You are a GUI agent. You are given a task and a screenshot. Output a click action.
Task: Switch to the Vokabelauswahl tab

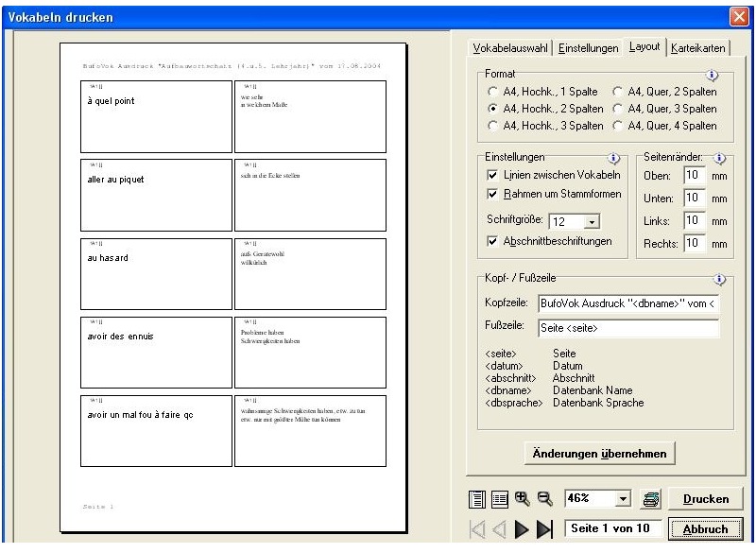(x=510, y=48)
